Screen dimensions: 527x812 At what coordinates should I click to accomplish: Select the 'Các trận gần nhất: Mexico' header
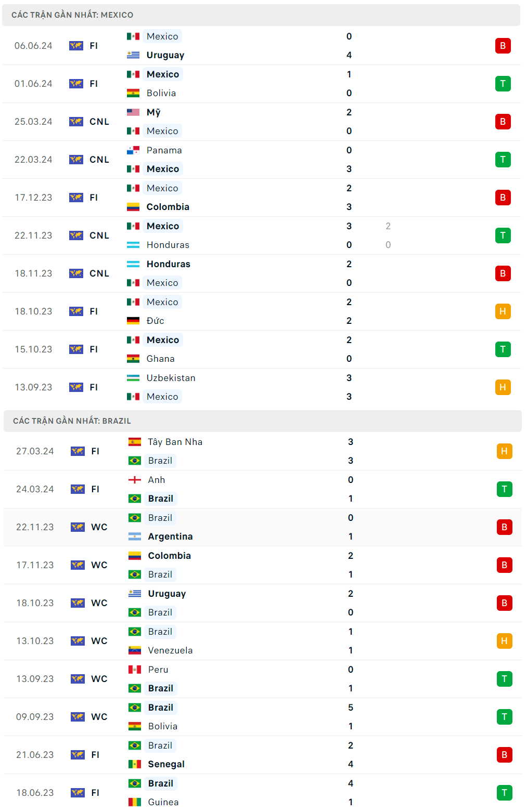[72, 15]
